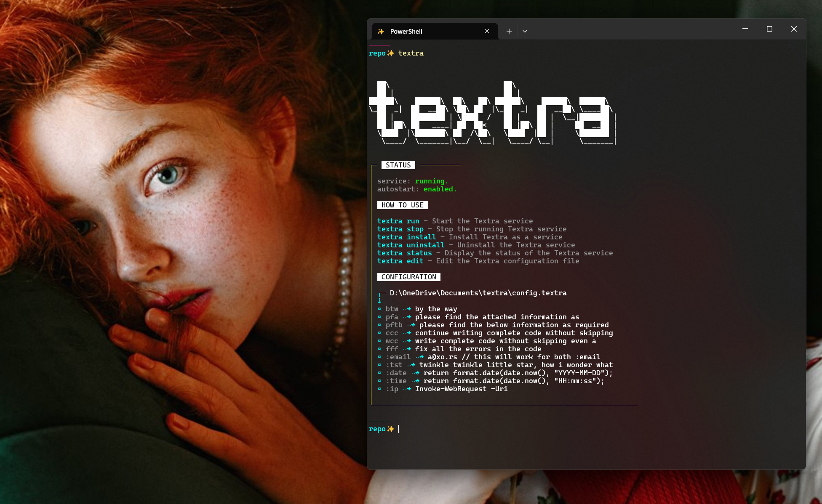This screenshot has height=504, width=822.
Task: Close the terminal window
Action: pos(794,29)
